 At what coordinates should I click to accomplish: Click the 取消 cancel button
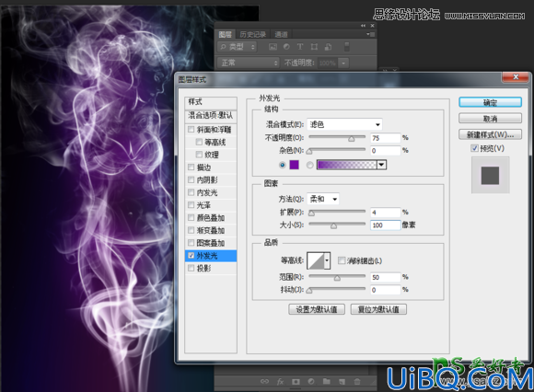tap(490, 119)
